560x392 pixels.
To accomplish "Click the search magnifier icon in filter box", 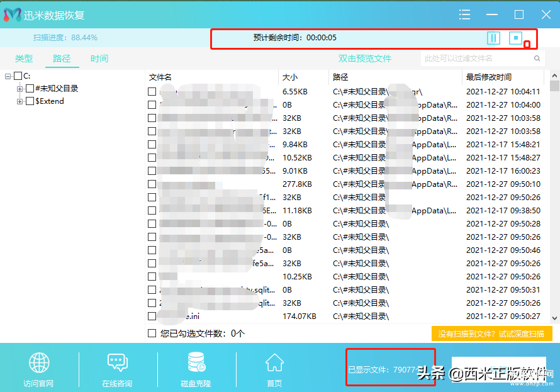I will (x=537, y=58).
